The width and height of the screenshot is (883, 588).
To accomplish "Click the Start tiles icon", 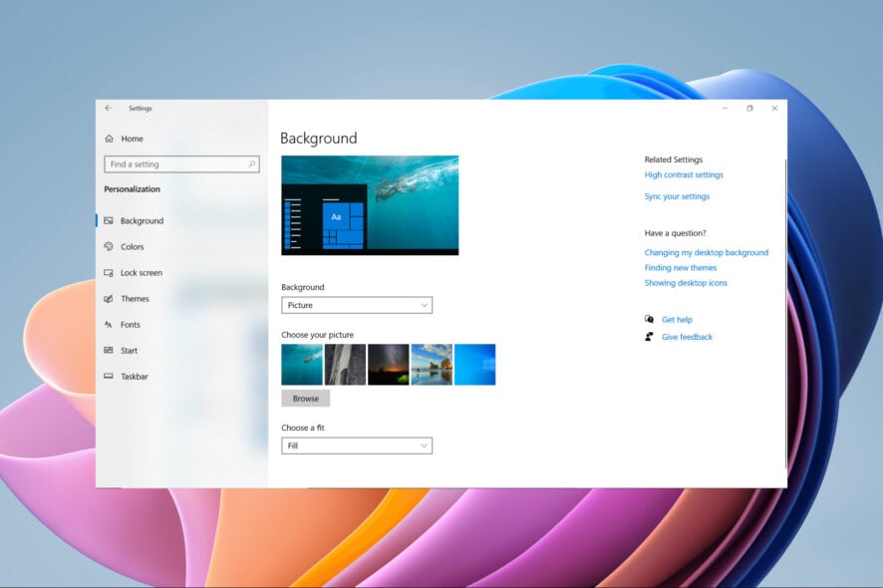I will 109,351.
